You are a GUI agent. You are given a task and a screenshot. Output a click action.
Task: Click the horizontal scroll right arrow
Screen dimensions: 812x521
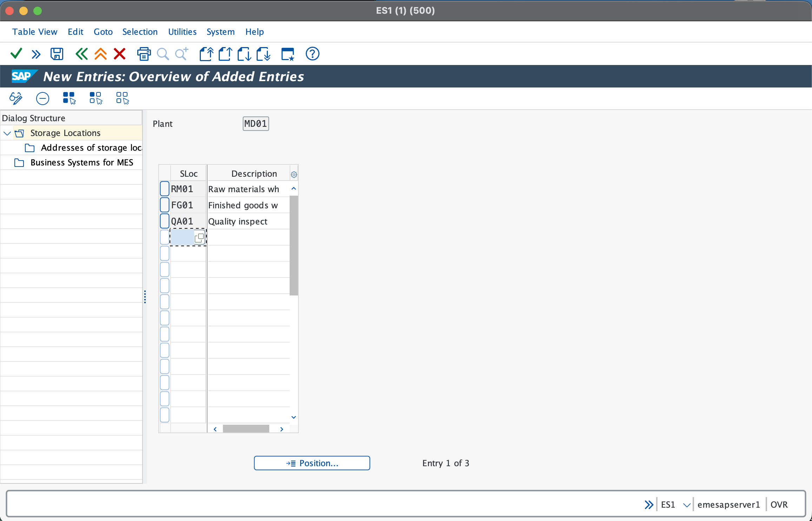point(282,429)
